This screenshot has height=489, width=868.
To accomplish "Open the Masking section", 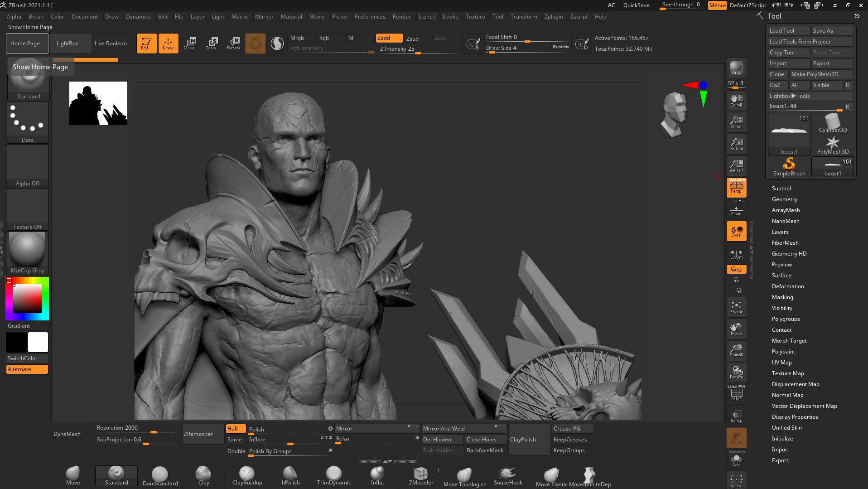I will (x=782, y=297).
